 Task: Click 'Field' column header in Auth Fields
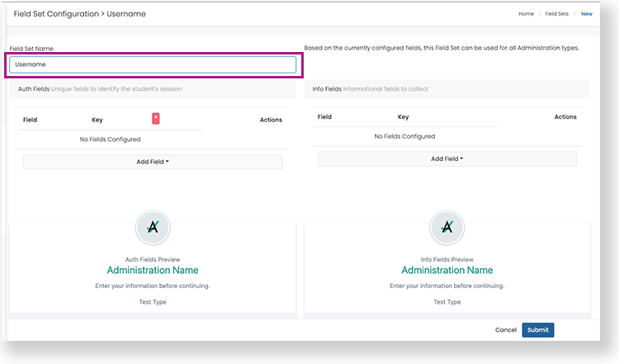(x=30, y=120)
